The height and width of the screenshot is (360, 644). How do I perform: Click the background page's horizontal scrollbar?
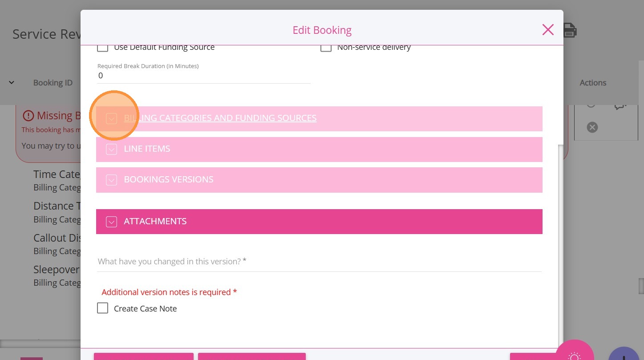click(40, 344)
